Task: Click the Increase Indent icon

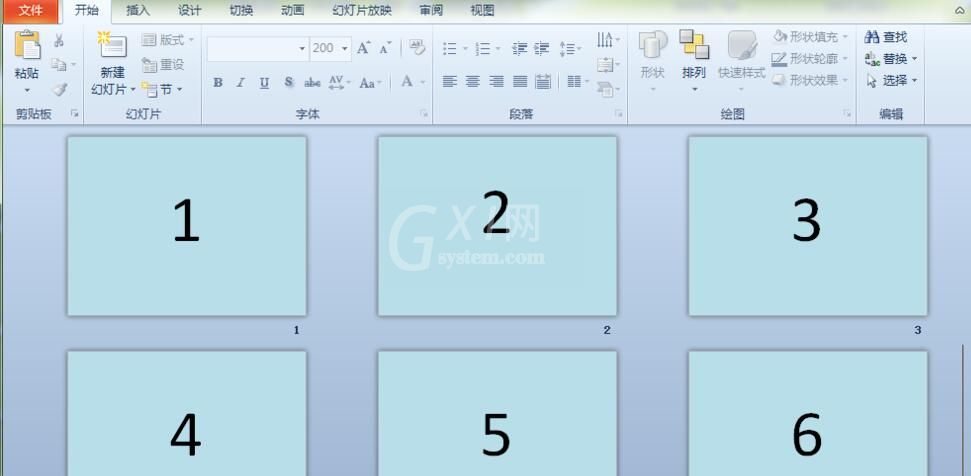Action: point(542,48)
